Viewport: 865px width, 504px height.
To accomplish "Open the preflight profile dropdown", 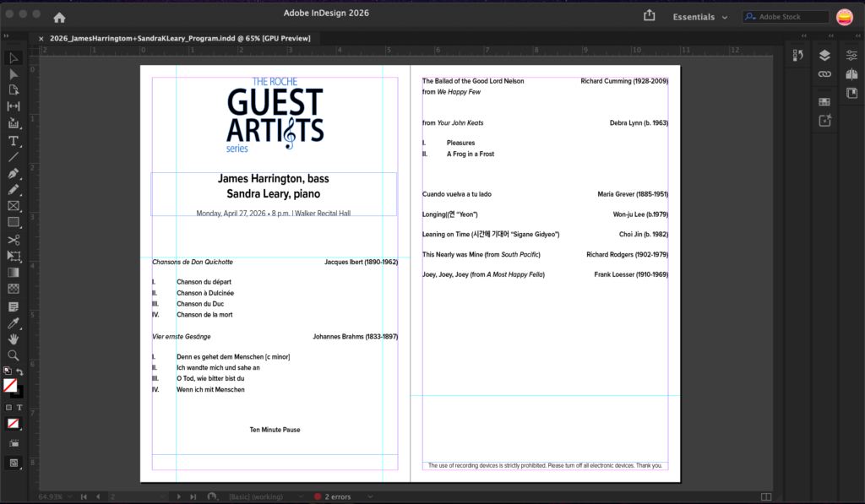I will click(302, 497).
